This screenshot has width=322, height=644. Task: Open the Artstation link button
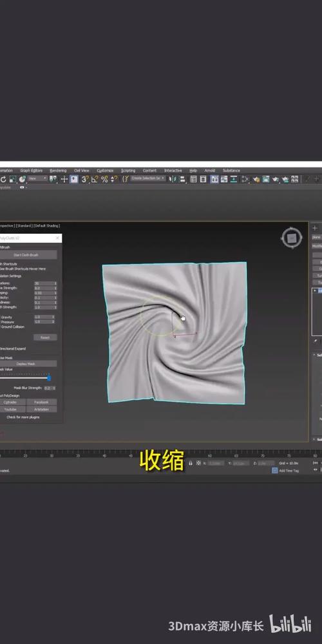(41, 409)
